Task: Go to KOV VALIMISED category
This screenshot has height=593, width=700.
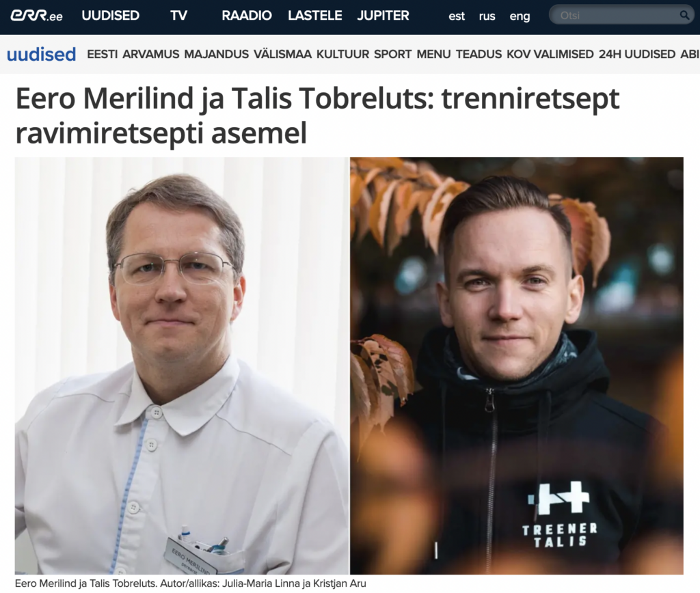Action: coord(550,55)
